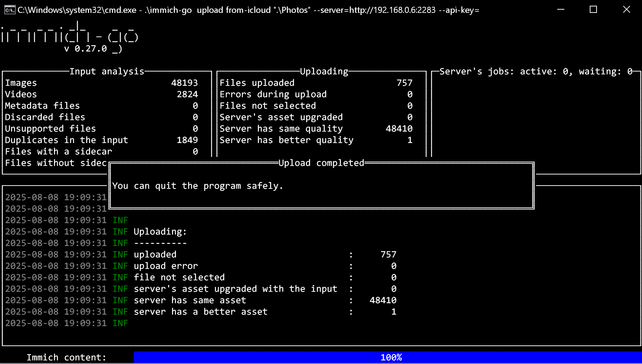Click the 'Uploading' panel heading
Image resolution: width=642 pixels, height=364 pixels.
pos(324,72)
